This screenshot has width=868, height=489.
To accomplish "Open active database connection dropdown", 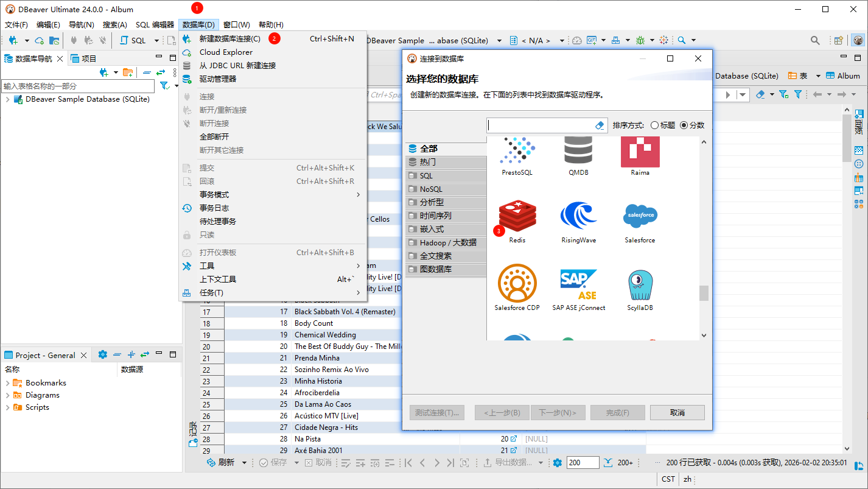I will 499,41.
